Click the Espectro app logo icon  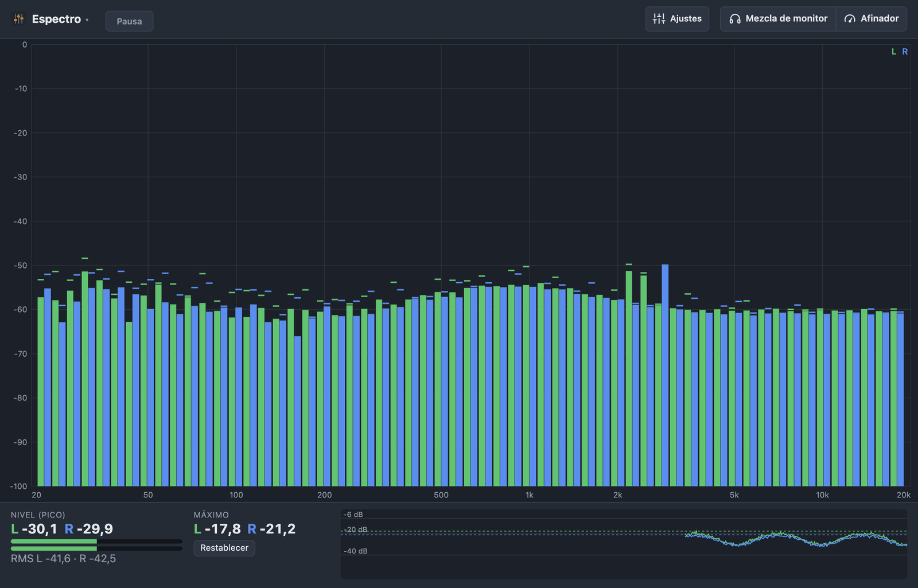(x=19, y=19)
